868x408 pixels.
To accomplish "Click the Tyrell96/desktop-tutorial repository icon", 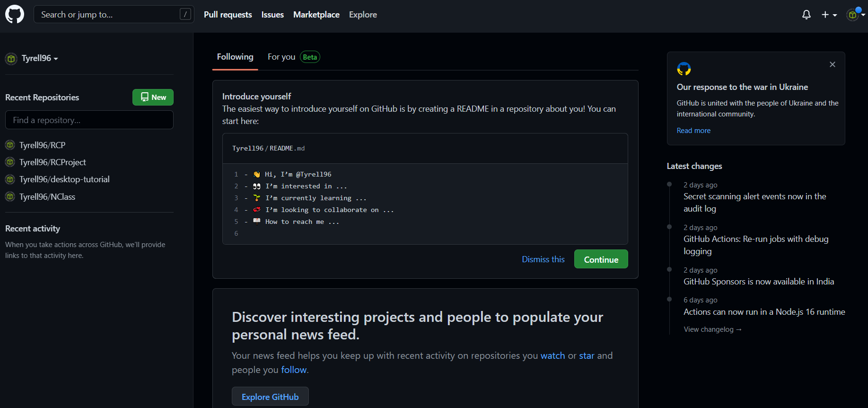I will (x=10, y=179).
